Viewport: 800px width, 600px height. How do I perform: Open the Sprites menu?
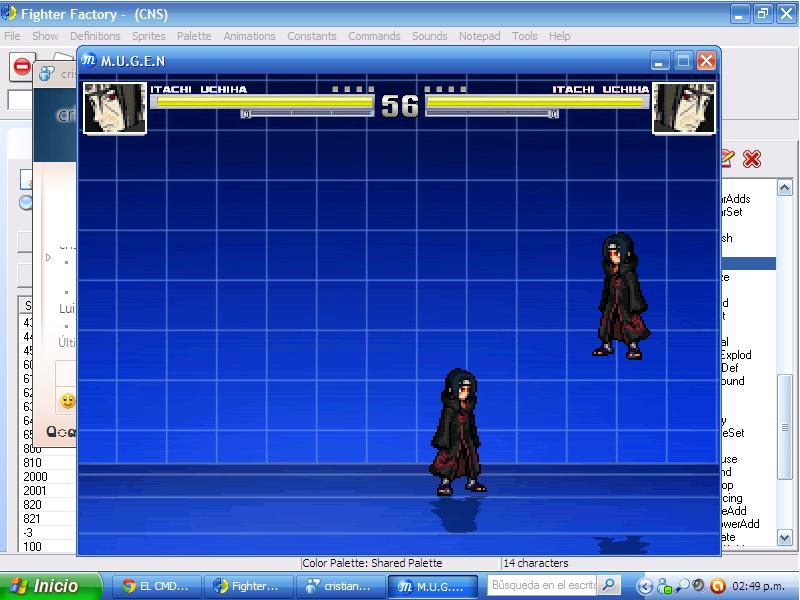148,36
